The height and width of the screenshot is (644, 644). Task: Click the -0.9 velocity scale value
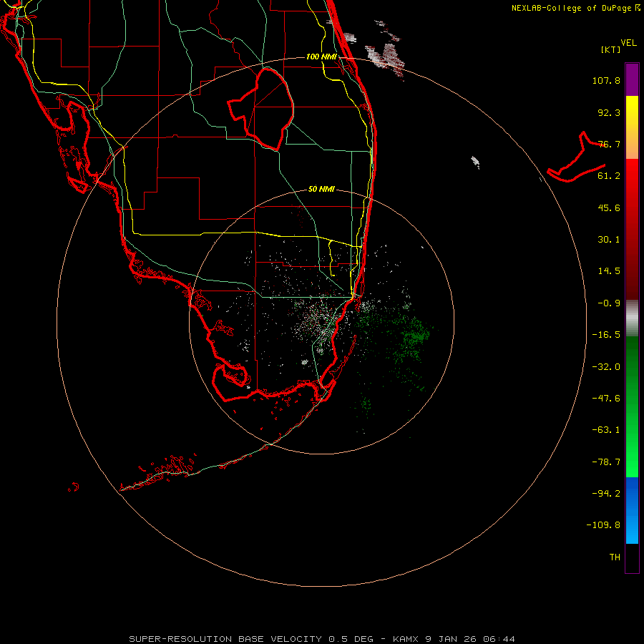[609, 303]
